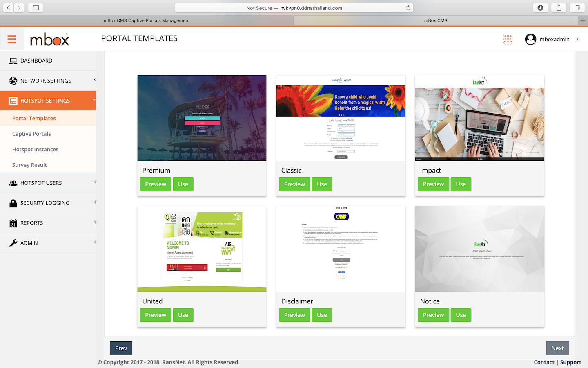Open Safari downloads icon
The image size is (588, 368).
click(x=540, y=8)
